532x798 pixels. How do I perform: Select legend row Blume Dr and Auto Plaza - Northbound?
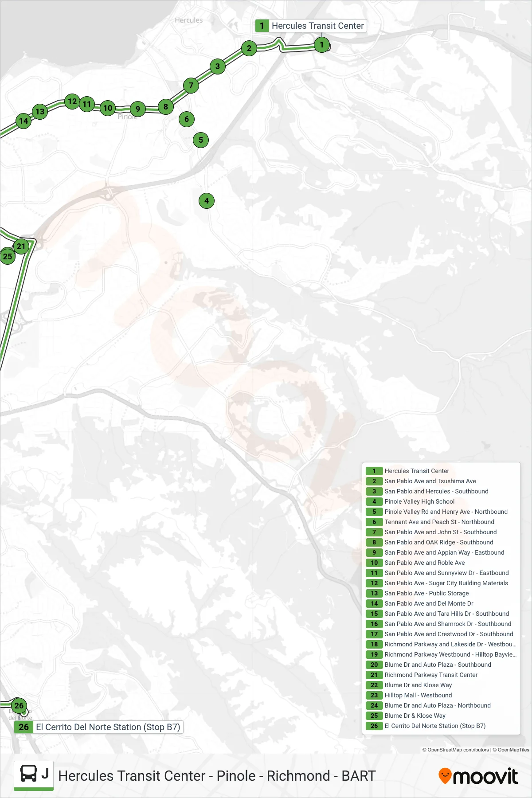pyautogui.click(x=441, y=705)
